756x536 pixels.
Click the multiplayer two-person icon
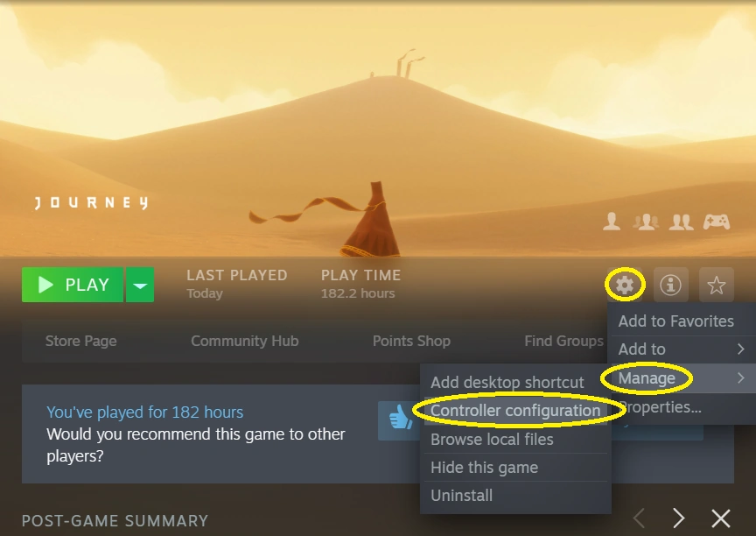(681, 222)
